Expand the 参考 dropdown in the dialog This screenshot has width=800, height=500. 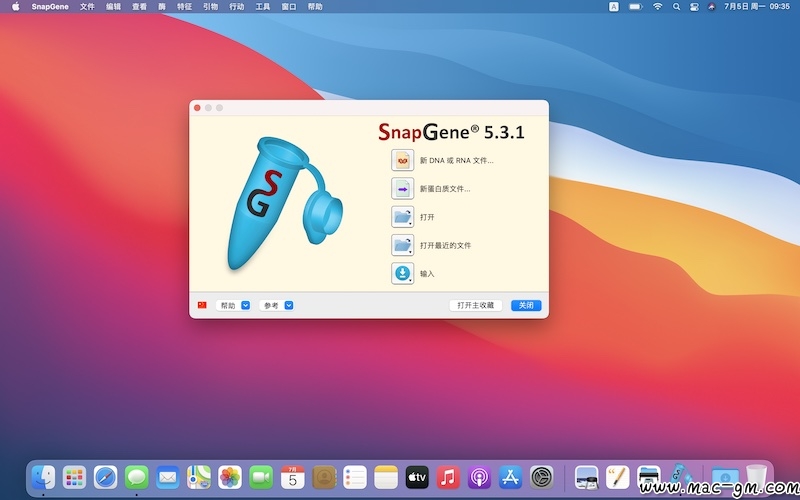(276, 305)
